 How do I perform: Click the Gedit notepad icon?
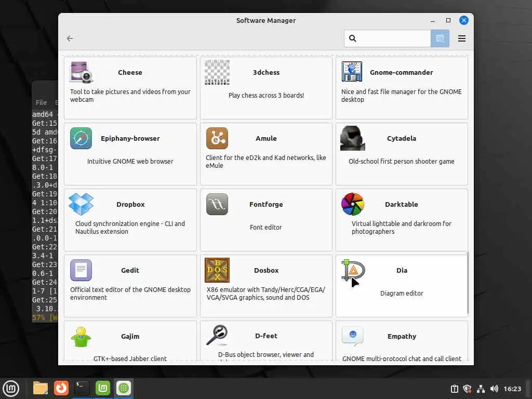click(81, 270)
